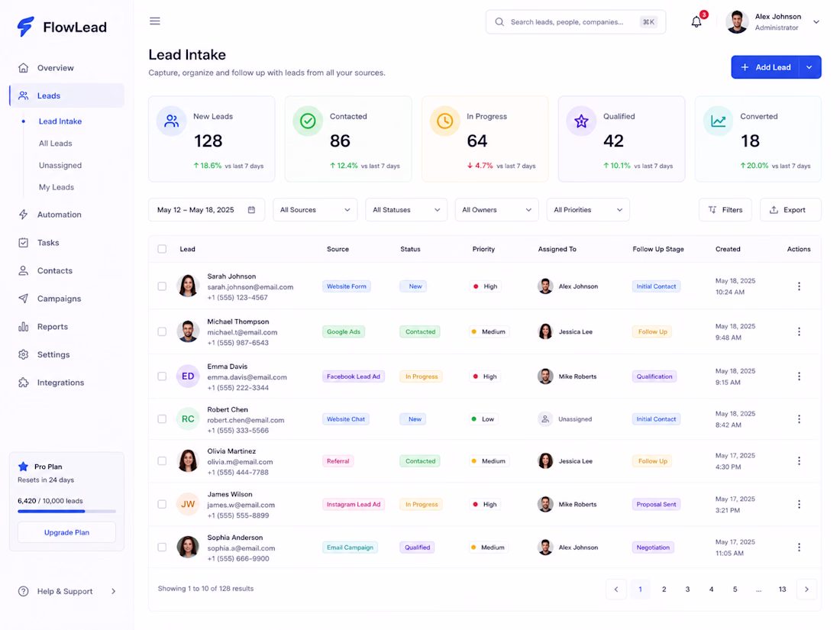The height and width of the screenshot is (630, 840).
Task: Click the Export button
Action: (x=790, y=209)
